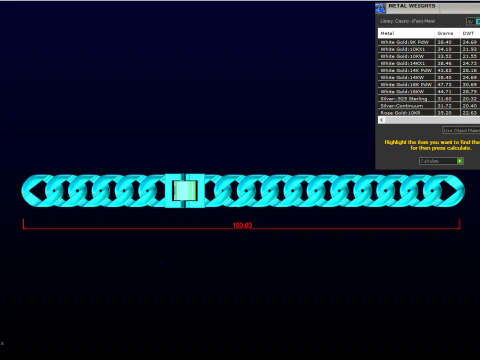This screenshot has width=480, height=360.
Task: Select the White Gold:10KX1 row
Action: 429,49
